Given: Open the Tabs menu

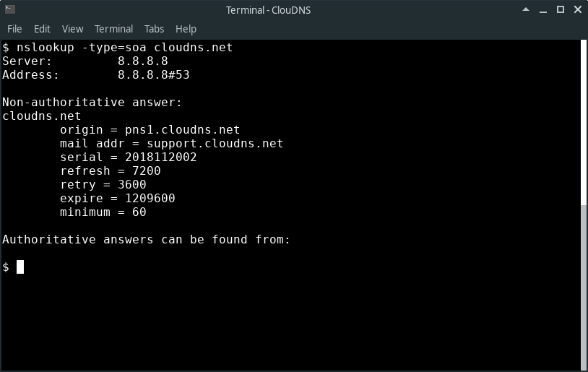Looking at the screenshot, I should tap(154, 29).
